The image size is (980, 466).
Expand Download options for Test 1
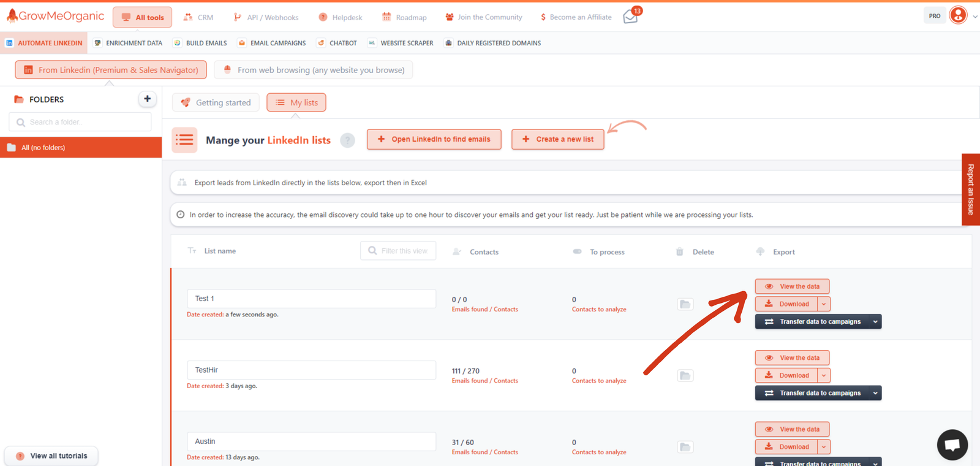pos(824,304)
